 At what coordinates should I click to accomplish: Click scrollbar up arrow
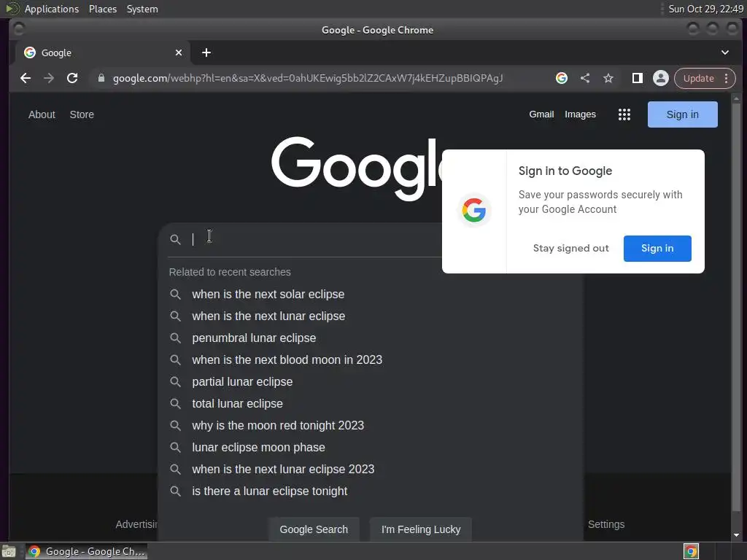pos(737,98)
